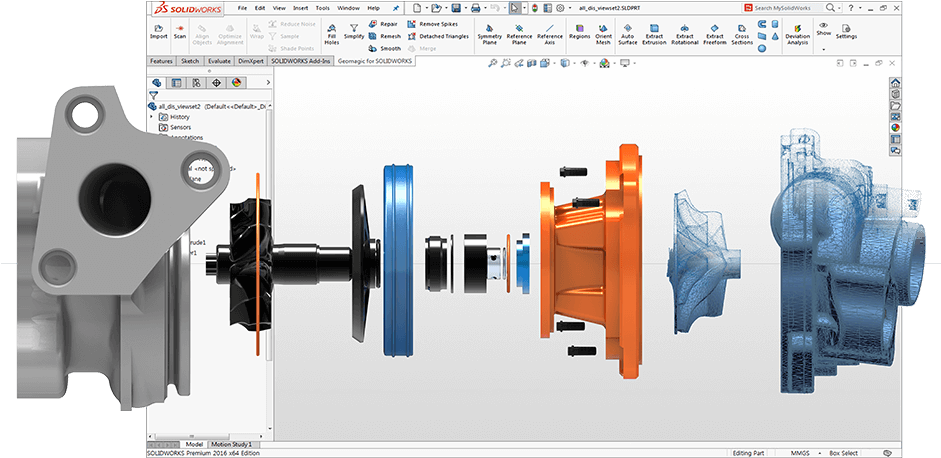
Task: Toggle the Show eye visibility option
Action: pyautogui.click(x=824, y=25)
